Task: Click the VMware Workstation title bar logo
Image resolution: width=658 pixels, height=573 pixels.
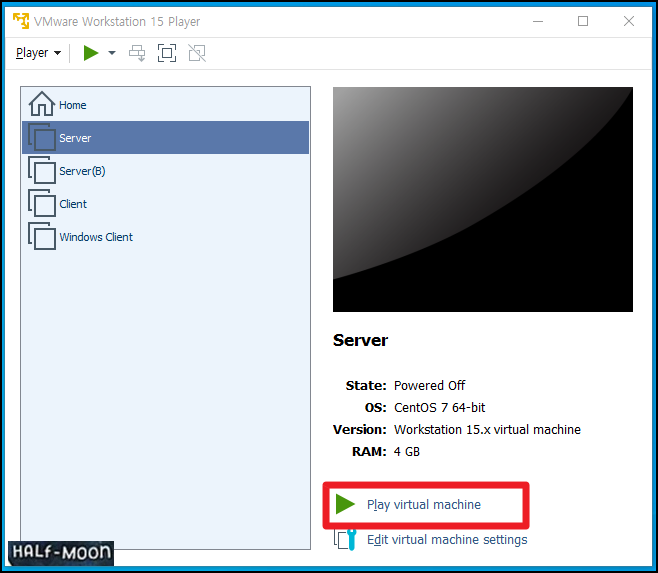Action: coord(21,21)
